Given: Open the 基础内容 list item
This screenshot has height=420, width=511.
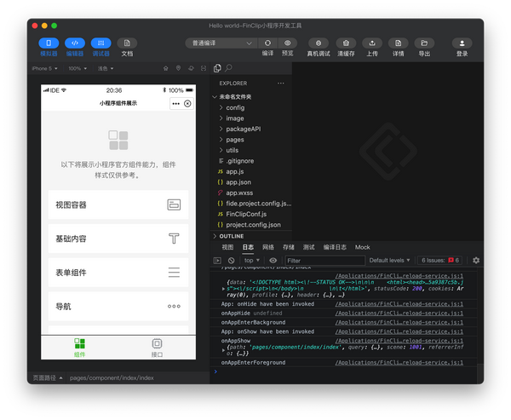Looking at the screenshot, I should click(118, 239).
